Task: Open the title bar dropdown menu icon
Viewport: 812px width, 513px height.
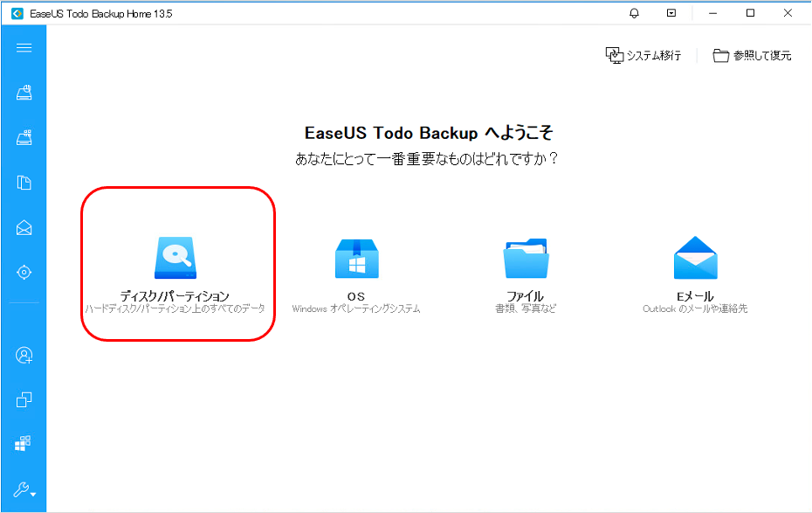Action: [x=671, y=13]
